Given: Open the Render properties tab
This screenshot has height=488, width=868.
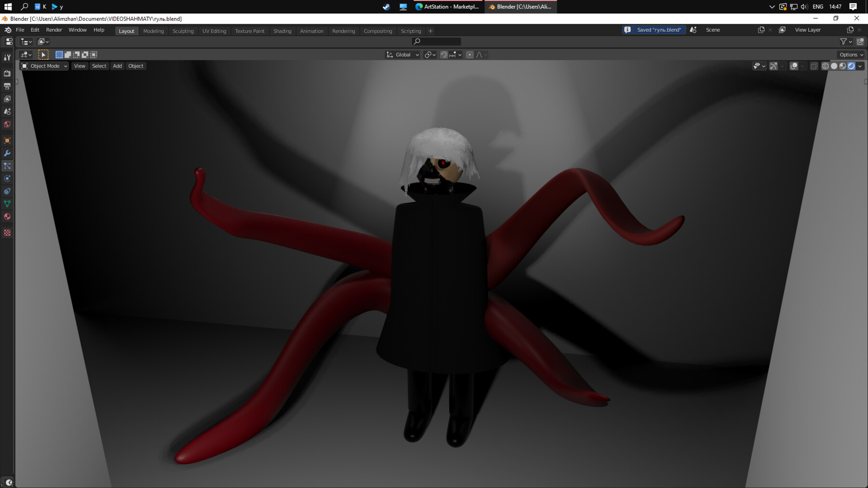Looking at the screenshot, I should (x=7, y=73).
